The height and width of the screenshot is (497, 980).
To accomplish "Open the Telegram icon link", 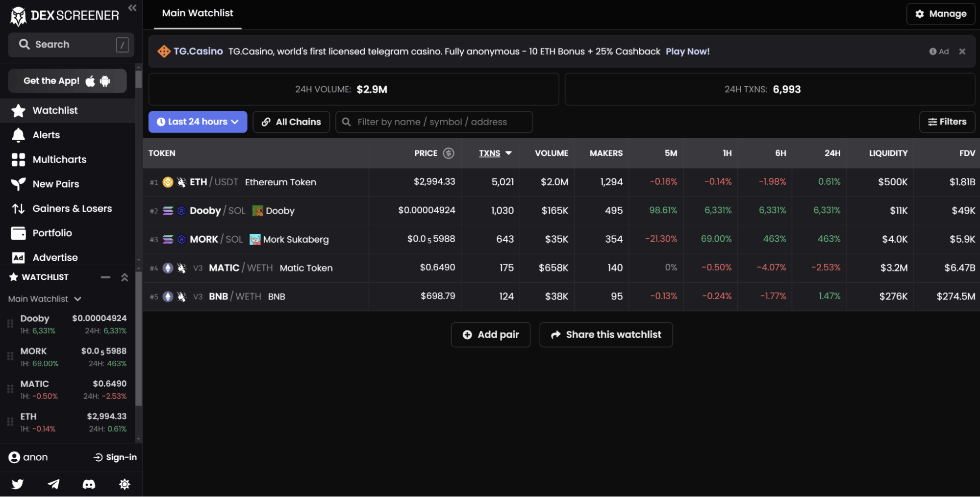I will pos(53,484).
